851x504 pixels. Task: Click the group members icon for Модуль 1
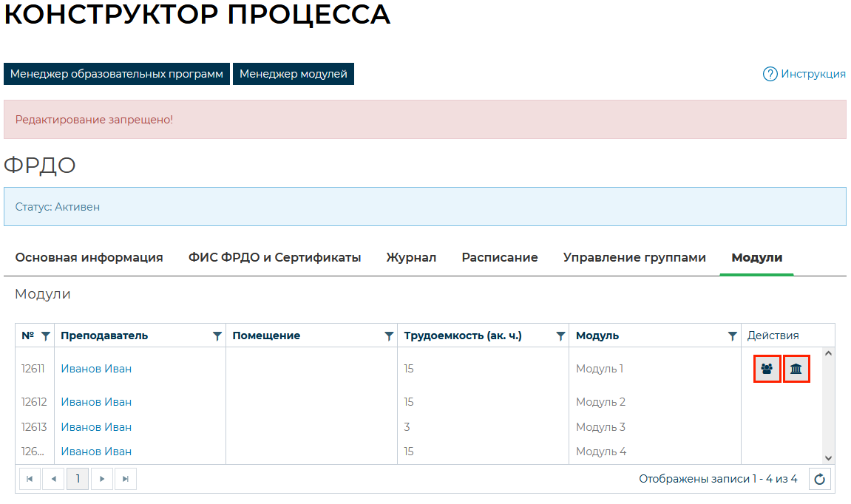767,369
